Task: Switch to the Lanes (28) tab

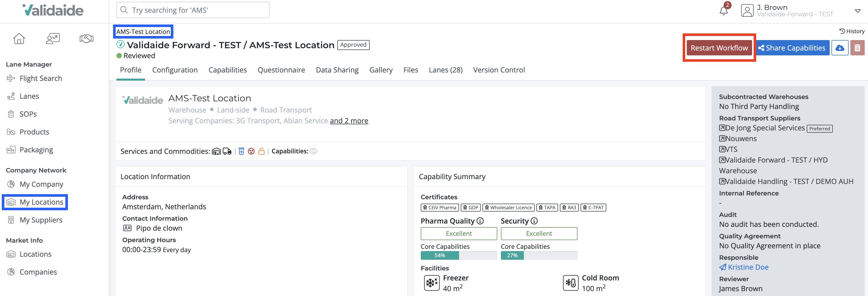Action: (445, 70)
